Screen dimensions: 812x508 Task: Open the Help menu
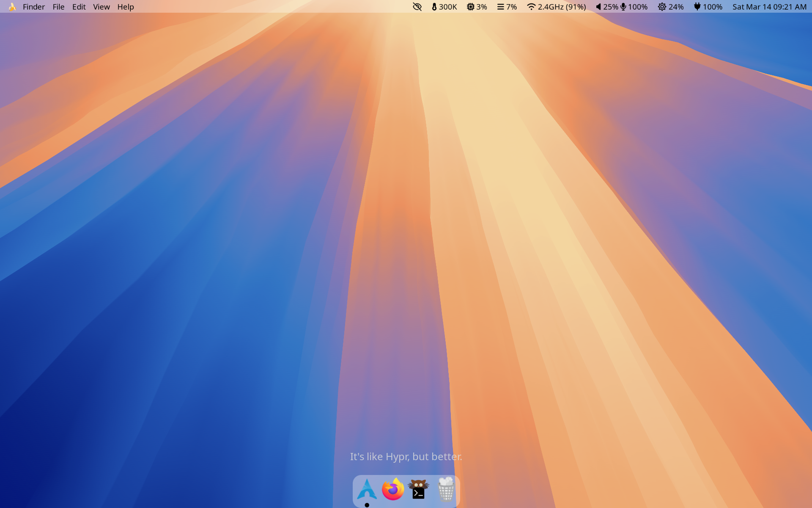(x=126, y=7)
